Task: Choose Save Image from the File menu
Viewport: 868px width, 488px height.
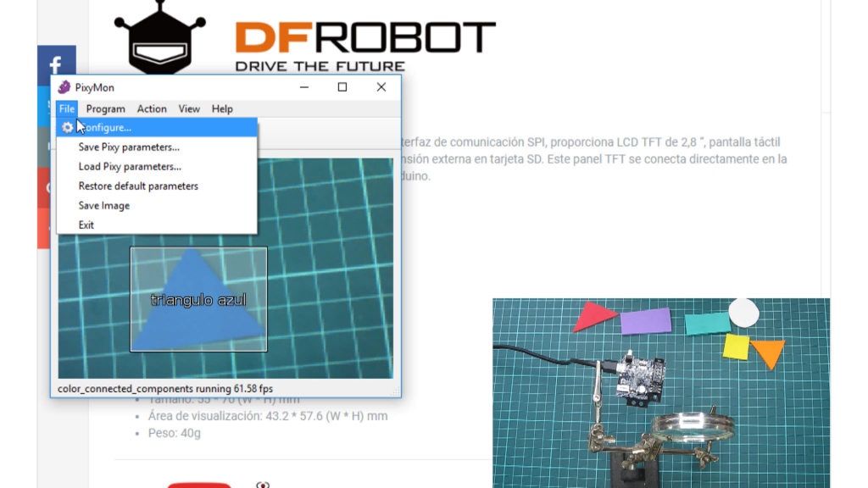Action: pyautogui.click(x=104, y=206)
